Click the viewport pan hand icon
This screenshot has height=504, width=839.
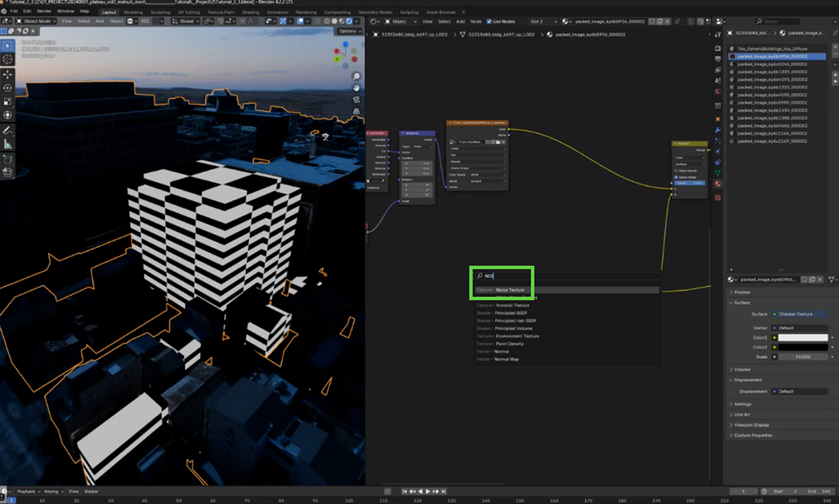click(357, 88)
